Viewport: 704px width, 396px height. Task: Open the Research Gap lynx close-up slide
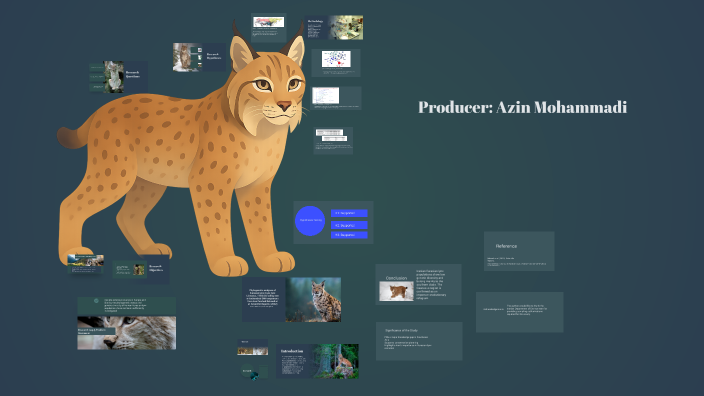[x=127, y=323]
